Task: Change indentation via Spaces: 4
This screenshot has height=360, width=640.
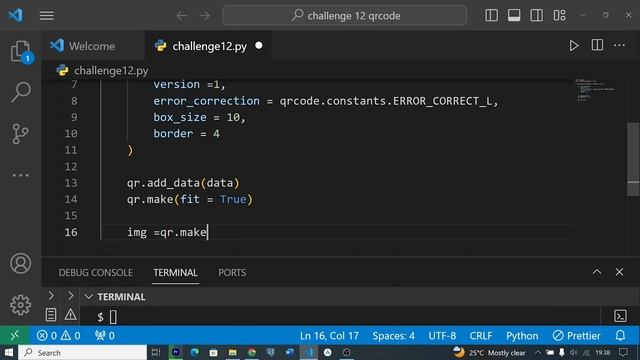Action: 393,336
